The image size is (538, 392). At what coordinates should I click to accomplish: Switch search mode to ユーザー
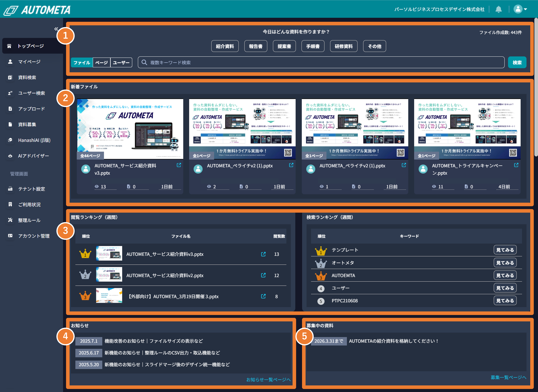(x=121, y=62)
